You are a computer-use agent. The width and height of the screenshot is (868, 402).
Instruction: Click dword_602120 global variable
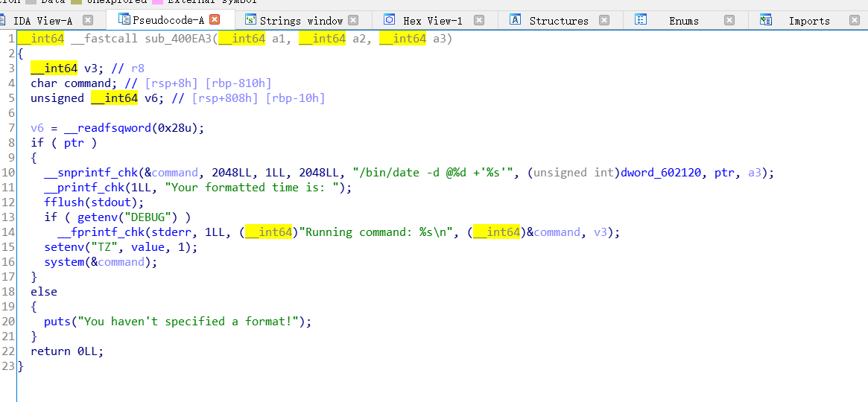pyautogui.click(x=661, y=173)
